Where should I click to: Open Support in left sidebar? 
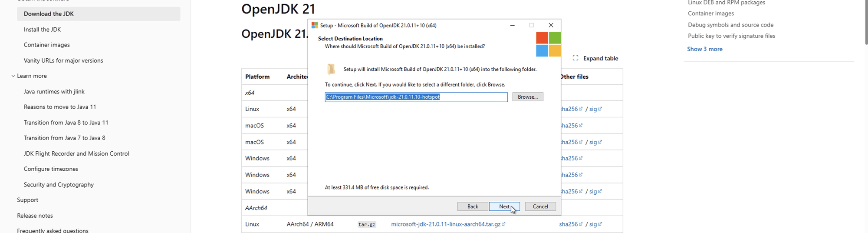(27, 200)
